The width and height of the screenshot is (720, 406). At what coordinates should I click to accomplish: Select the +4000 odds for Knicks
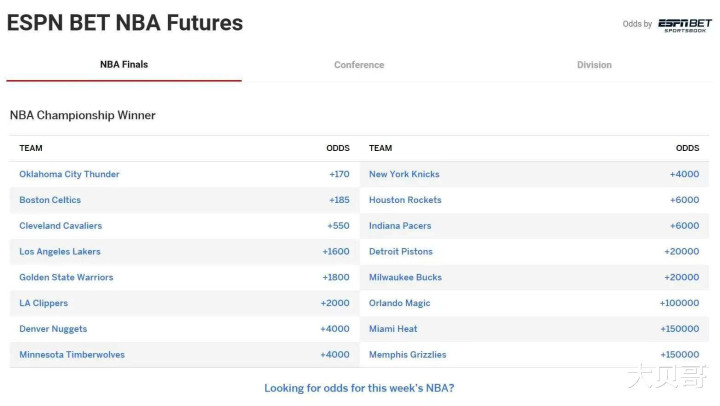click(x=684, y=174)
